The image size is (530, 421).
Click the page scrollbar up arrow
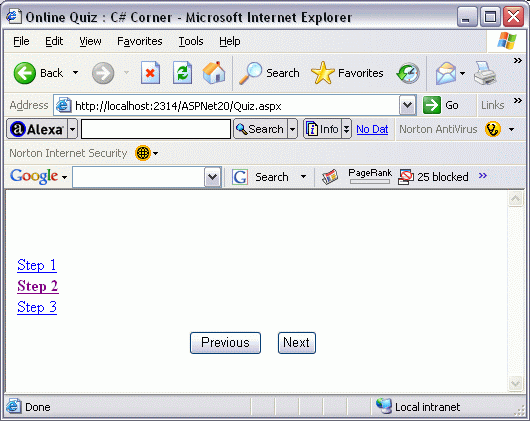pos(515,199)
